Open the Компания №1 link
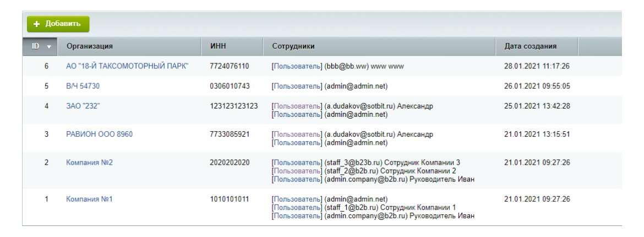 (89, 199)
